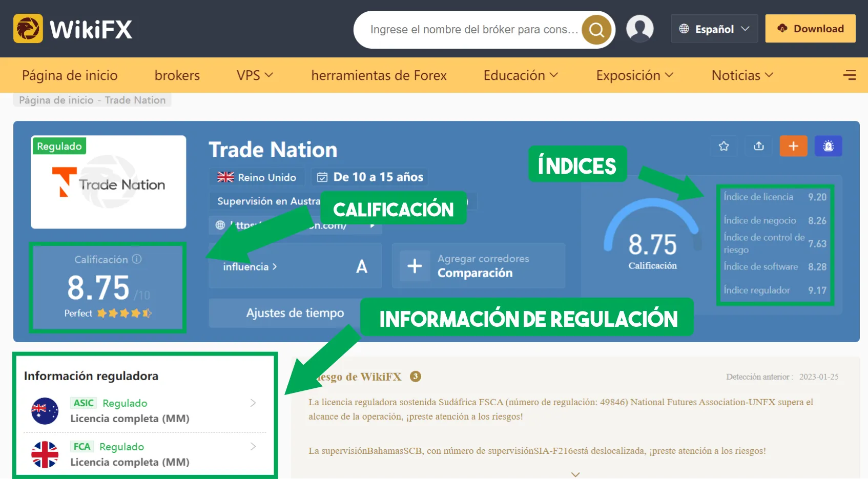Expand the Noticias menu

tap(742, 75)
